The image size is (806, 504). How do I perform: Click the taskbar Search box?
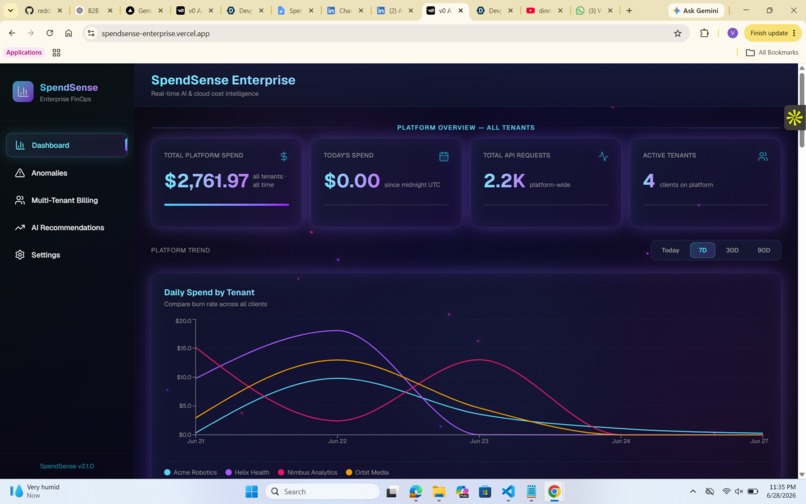pyautogui.click(x=323, y=492)
